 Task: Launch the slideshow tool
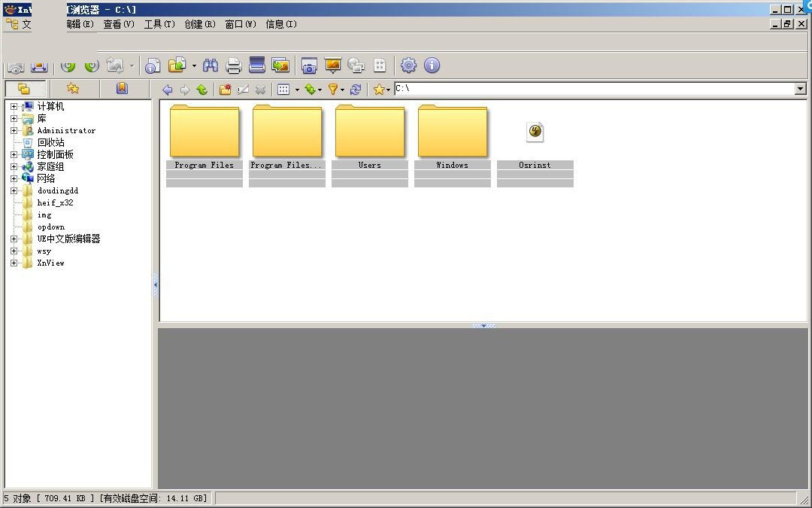[x=332, y=65]
